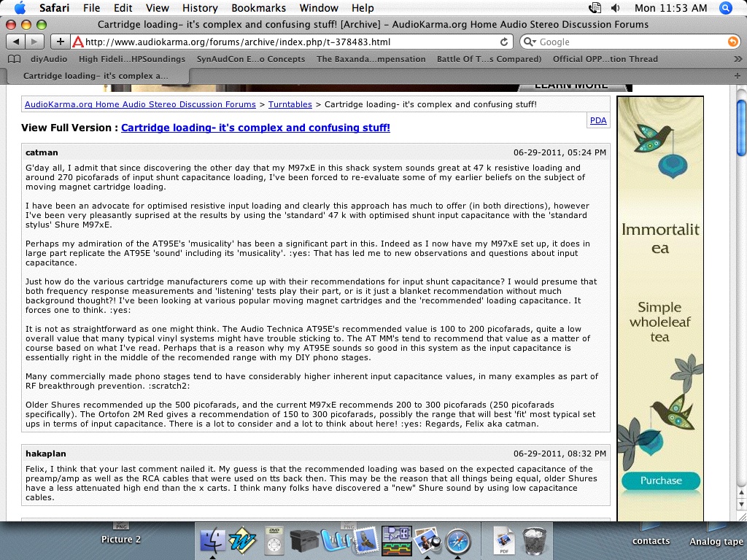Open the Bookmarks menu
This screenshot has width=747, height=560.
[259, 7]
